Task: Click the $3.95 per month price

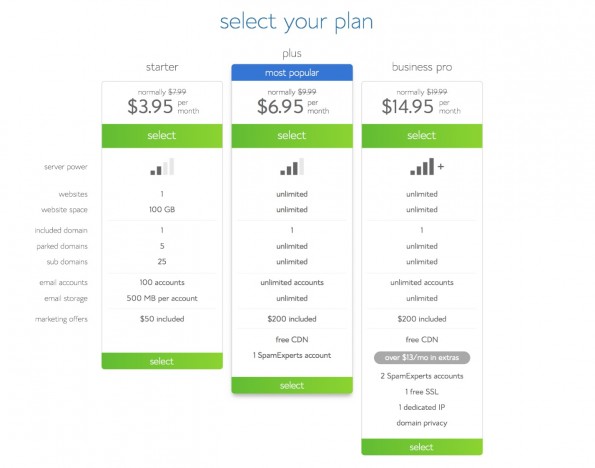Action: click(x=163, y=106)
